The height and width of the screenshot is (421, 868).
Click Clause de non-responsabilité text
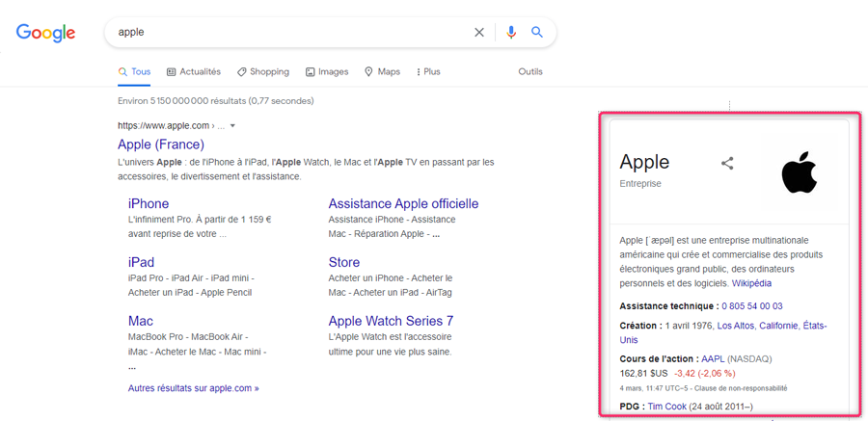[x=740, y=388]
